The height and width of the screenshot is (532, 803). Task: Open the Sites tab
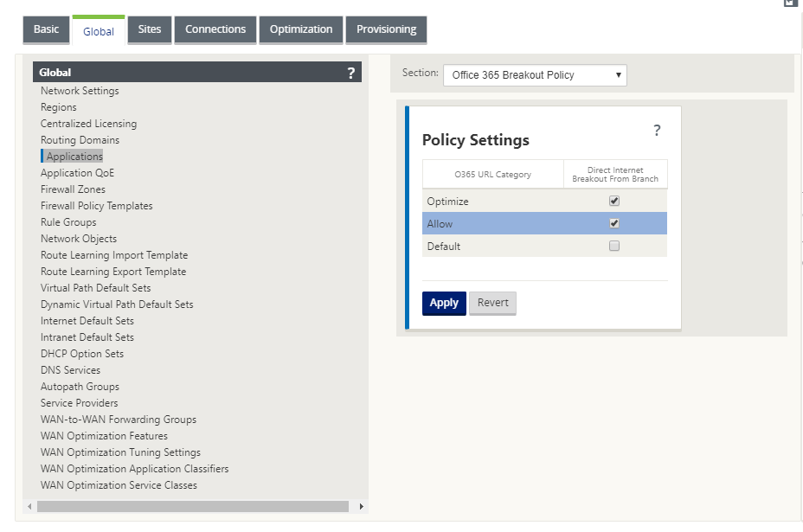click(x=150, y=29)
